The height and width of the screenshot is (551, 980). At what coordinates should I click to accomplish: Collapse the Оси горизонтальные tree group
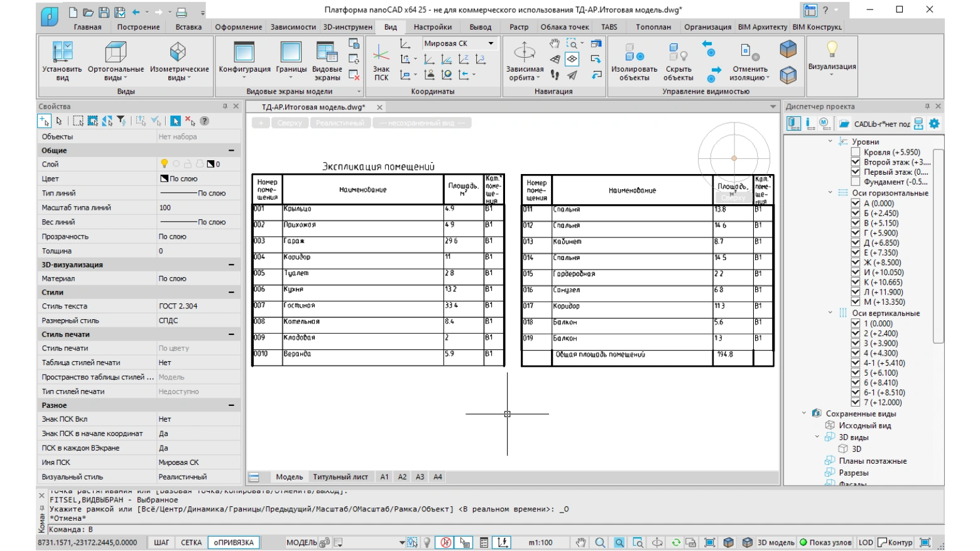[830, 193]
